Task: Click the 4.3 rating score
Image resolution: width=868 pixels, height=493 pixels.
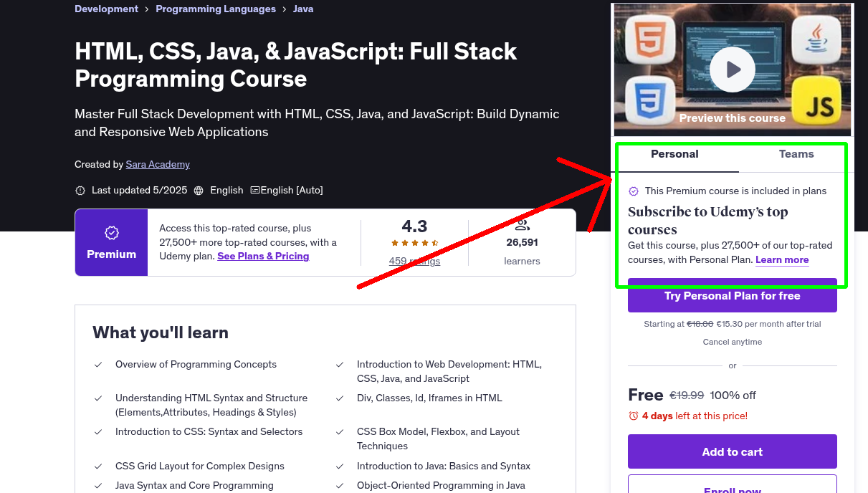Action: click(x=414, y=226)
